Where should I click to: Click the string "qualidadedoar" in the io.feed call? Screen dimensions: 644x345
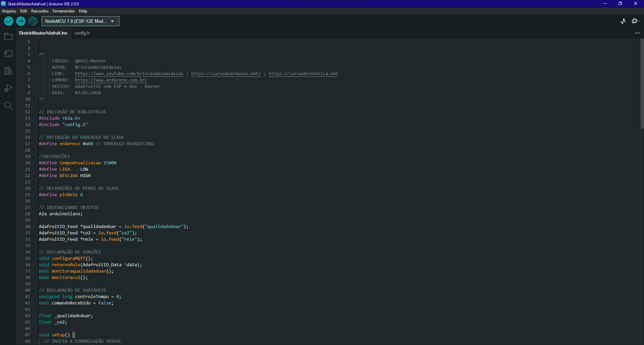click(x=164, y=227)
